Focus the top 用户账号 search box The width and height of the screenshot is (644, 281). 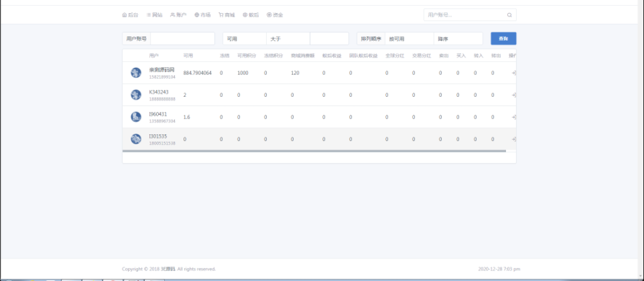coord(470,15)
